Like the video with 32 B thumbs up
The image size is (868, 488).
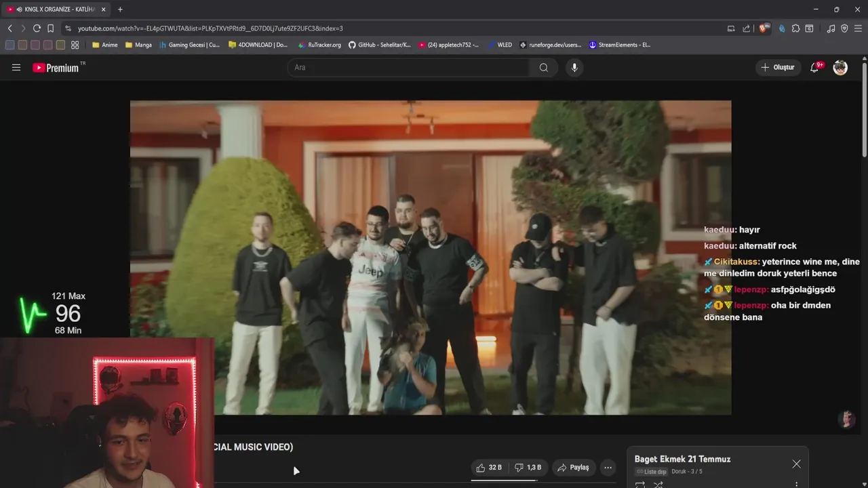pyautogui.click(x=489, y=468)
